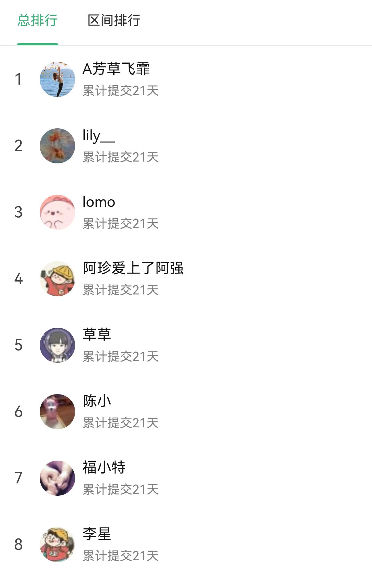Open 草草's astronaut girl avatar
The height and width of the screenshot is (588, 372).
(x=57, y=345)
